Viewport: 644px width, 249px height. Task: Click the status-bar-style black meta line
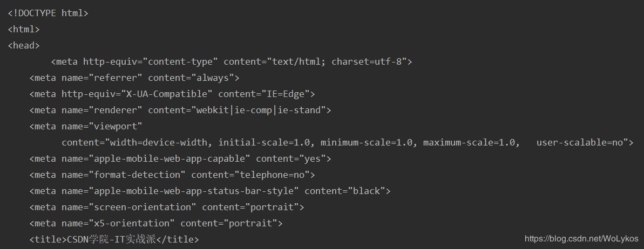pos(210,191)
